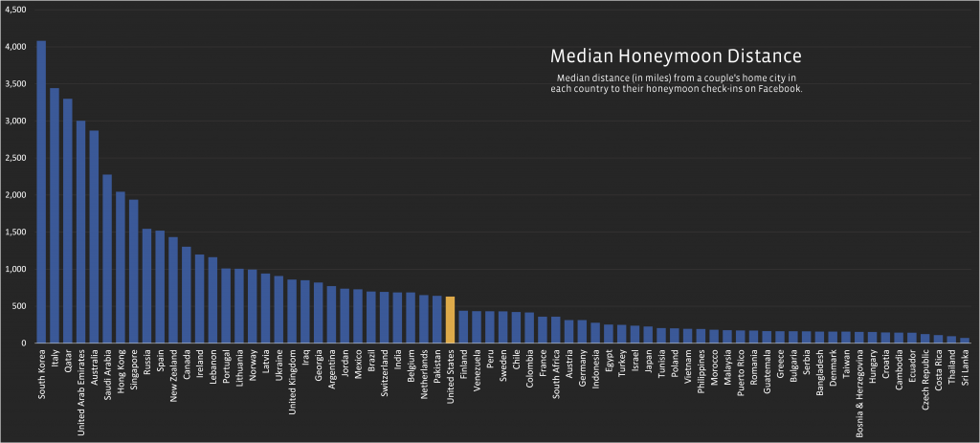Click the Median Honeymoon Distance title
Image resolution: width=980 pixels, height=443 pixels.
coord(676,56)
